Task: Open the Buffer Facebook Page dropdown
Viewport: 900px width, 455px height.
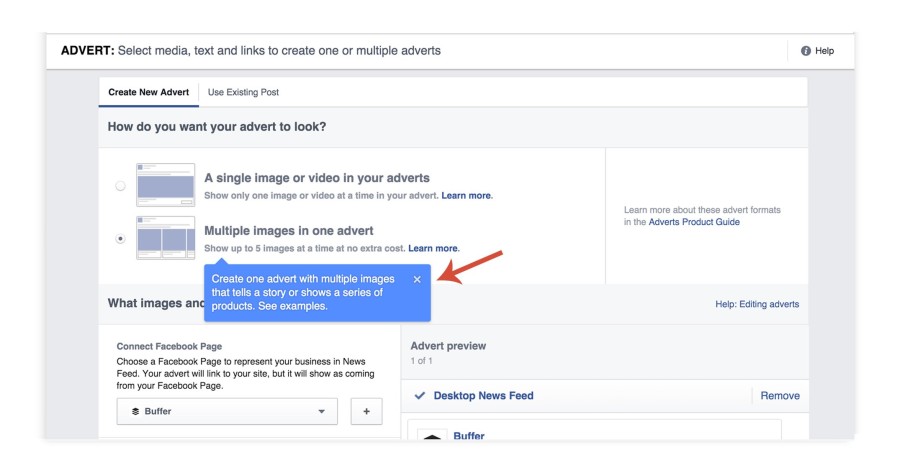Action: pos(227,411)
